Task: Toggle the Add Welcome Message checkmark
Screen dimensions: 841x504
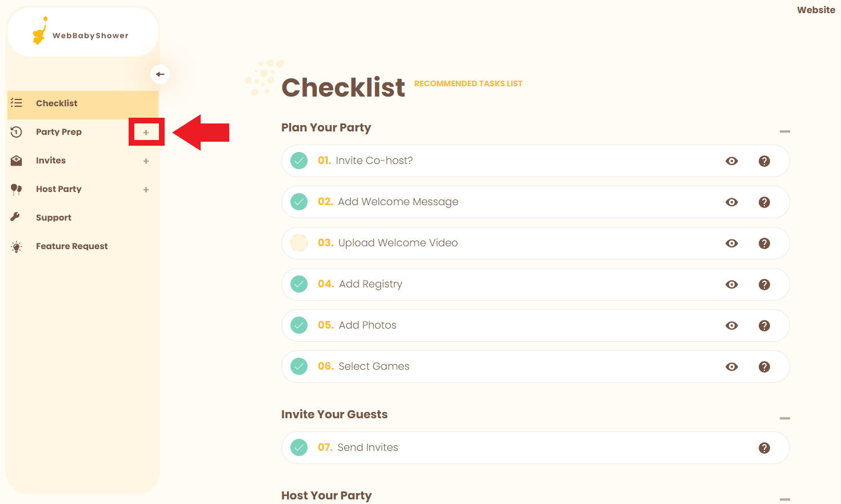Action: [299, 202]
